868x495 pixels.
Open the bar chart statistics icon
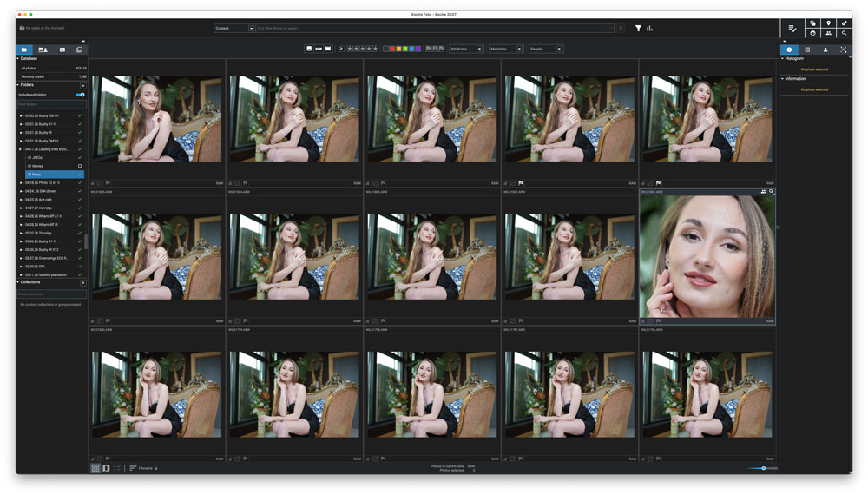click(x=649, y=29)
